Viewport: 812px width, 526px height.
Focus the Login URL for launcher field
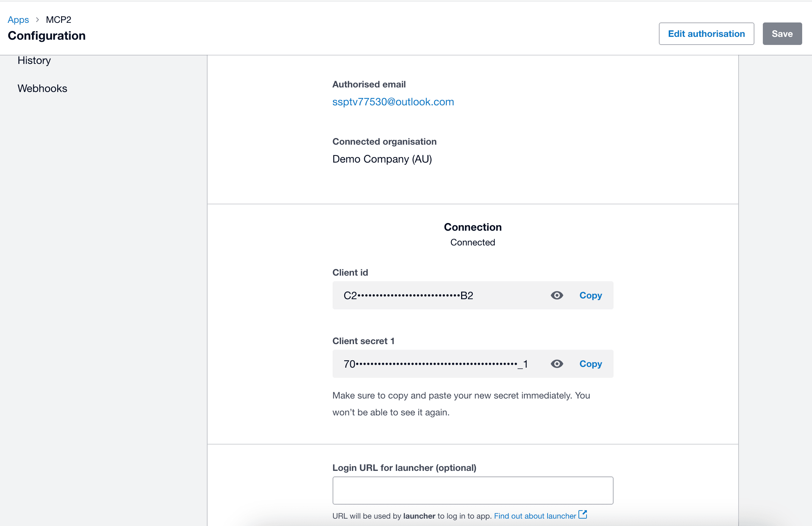(x=472, y=490)
